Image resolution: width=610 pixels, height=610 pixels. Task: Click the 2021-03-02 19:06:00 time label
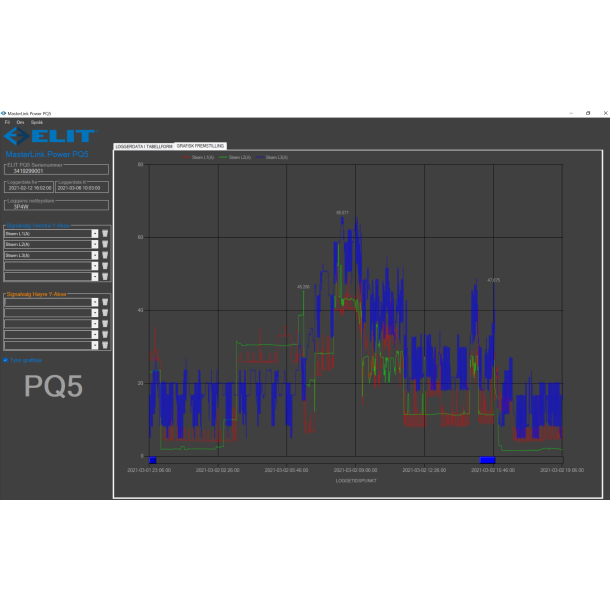562,470
